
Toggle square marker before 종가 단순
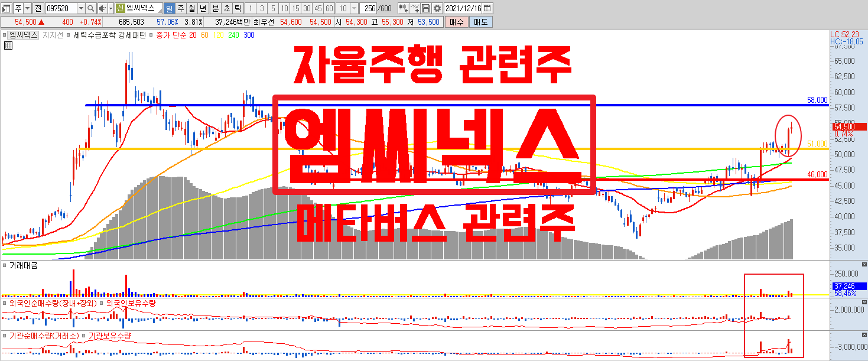pyautogui.click(x=151, y=35)
